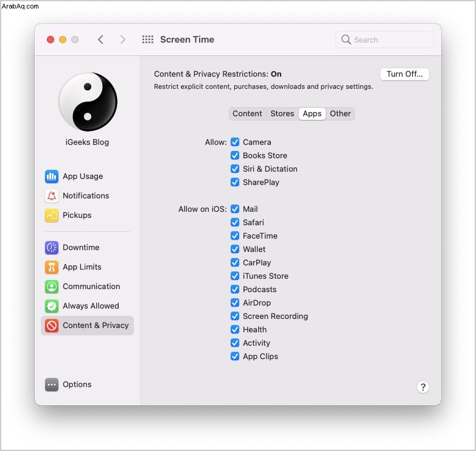476x451 pixels.
Task: Toggle the Wallet checkbox
Action: 235,249
